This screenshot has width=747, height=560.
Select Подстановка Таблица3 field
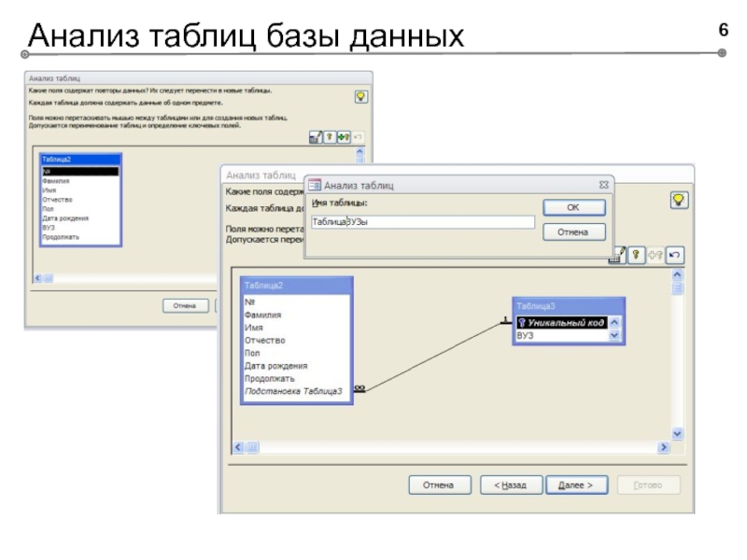(x=296, y=391)
